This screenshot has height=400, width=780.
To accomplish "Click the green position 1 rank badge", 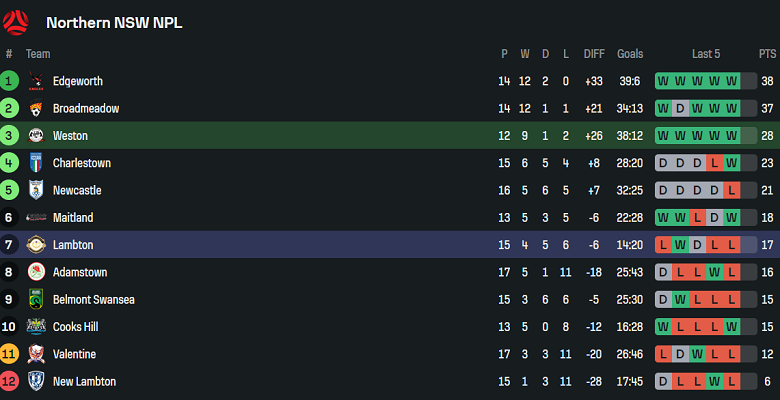I will [10, 82].
